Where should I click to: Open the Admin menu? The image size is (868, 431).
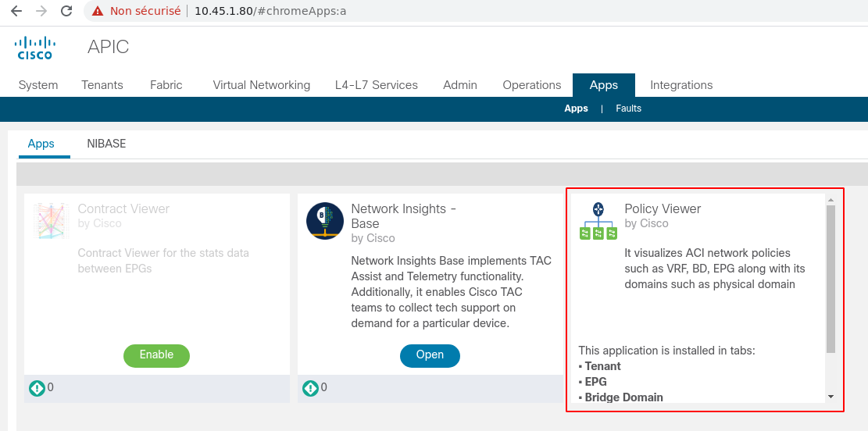pos(460,85)
